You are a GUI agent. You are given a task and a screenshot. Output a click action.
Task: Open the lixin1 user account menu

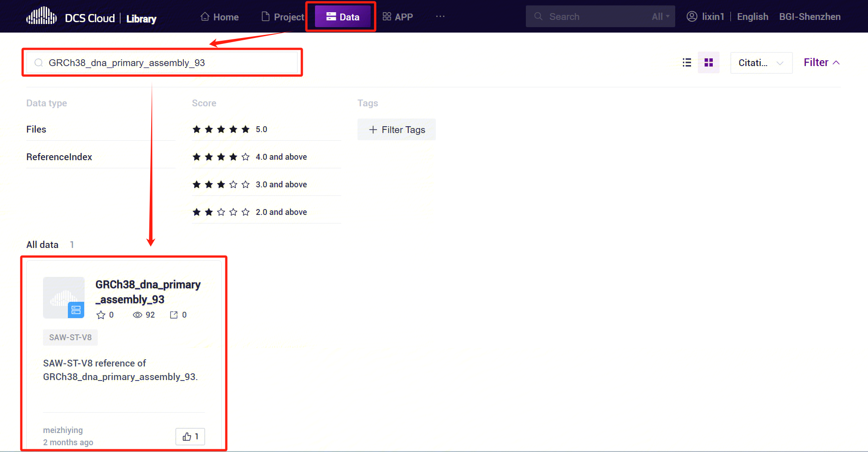pyautogui.click(x=706, y=17)
